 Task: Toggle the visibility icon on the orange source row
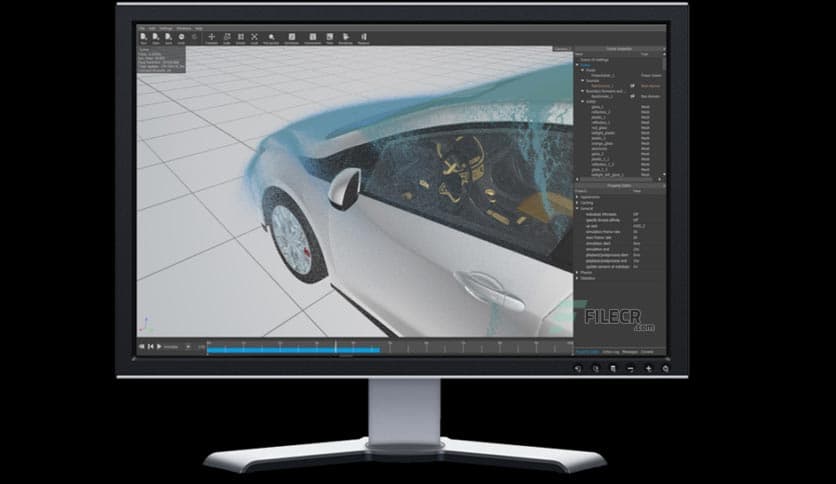[632, 86]
